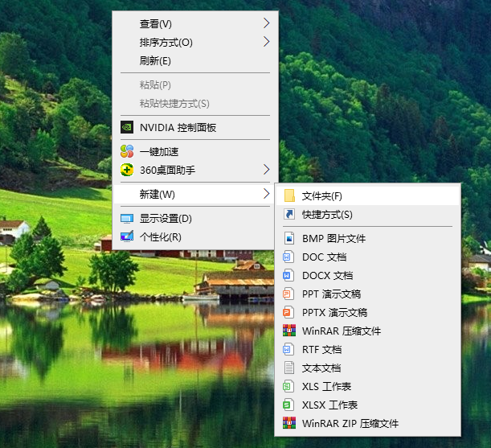Image resolution: width=491 pixels, height=448 pixels.
Task: Click the BMP image file icon
Action: tap(289, 238)
